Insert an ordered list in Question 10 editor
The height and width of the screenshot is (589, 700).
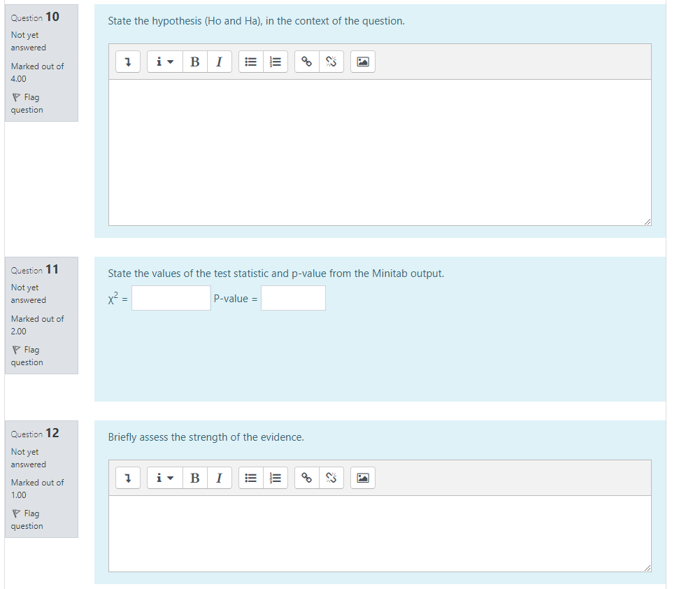click(x=276, y=62)
